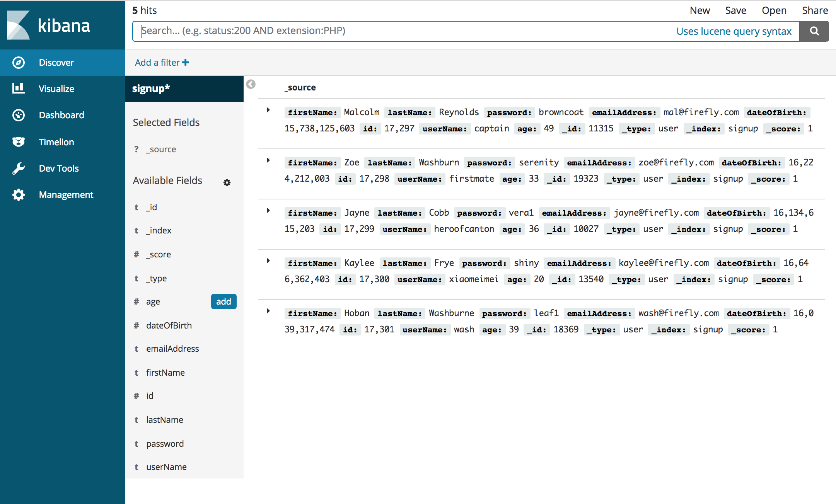Click the New button in toolbar
Image resolution: width=836 pixels, height=504 pixels.
700,11
